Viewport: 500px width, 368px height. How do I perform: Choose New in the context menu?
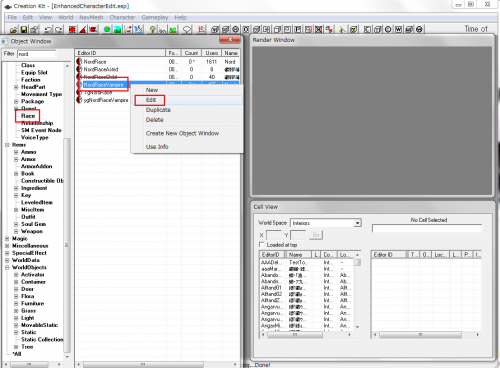187,90
